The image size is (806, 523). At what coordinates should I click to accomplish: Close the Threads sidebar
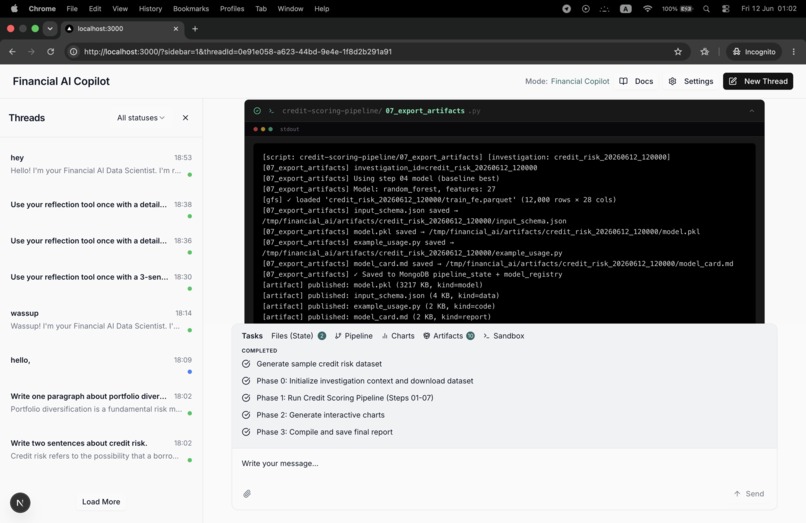(186, 118)
